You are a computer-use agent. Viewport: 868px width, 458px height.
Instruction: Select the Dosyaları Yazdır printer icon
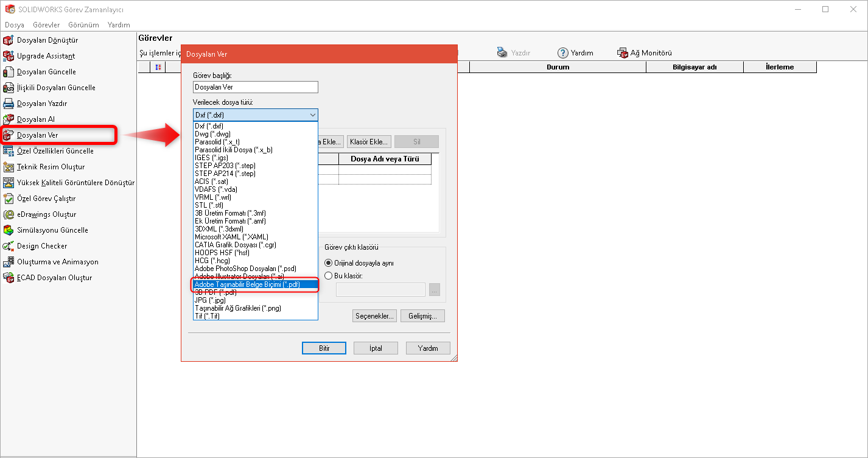9,104
